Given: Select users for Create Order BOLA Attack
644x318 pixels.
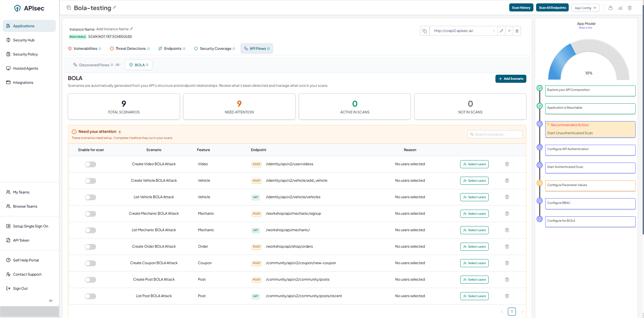Looking at the screenshot, I should click(x=474, y=247).
